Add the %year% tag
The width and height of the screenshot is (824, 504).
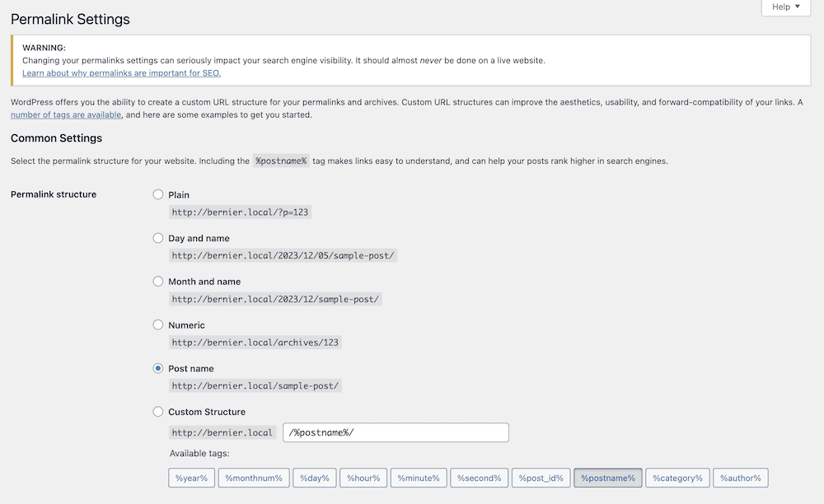(191, 478)
